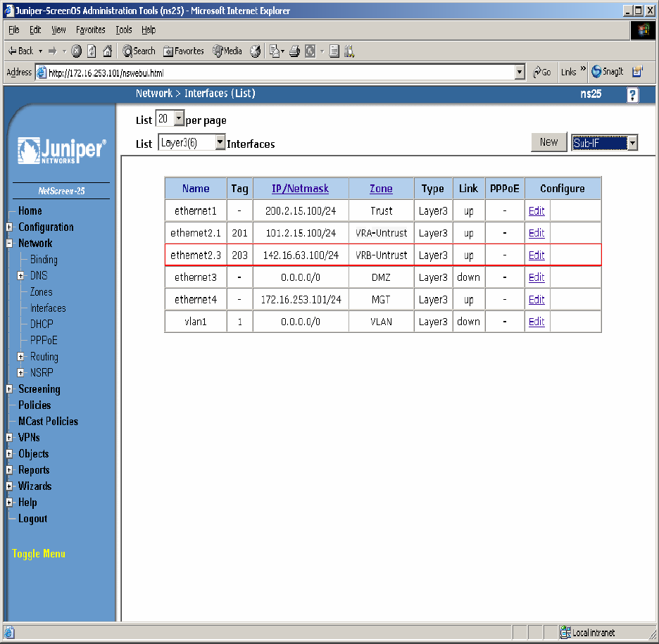Viewport: 659px width, 644px height.
Task: Open the Layer3(6) interfaces dropdown
Action: point(220,142)
